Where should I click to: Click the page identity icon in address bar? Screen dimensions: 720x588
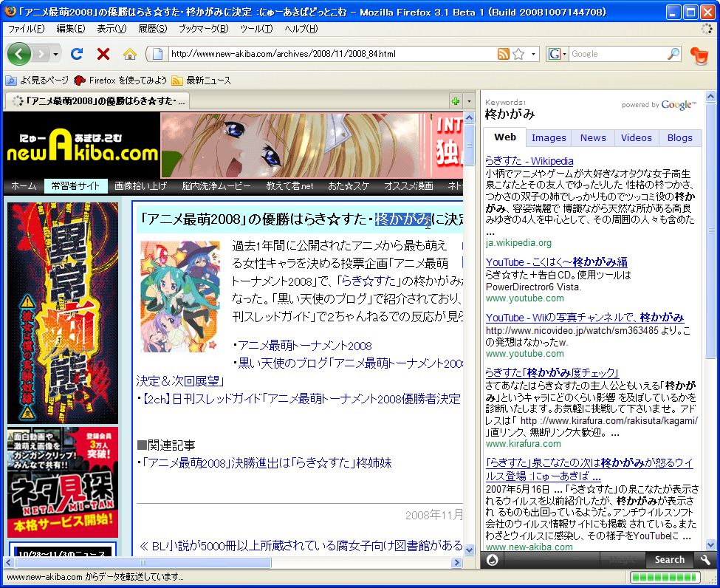[x=157, y=54]
